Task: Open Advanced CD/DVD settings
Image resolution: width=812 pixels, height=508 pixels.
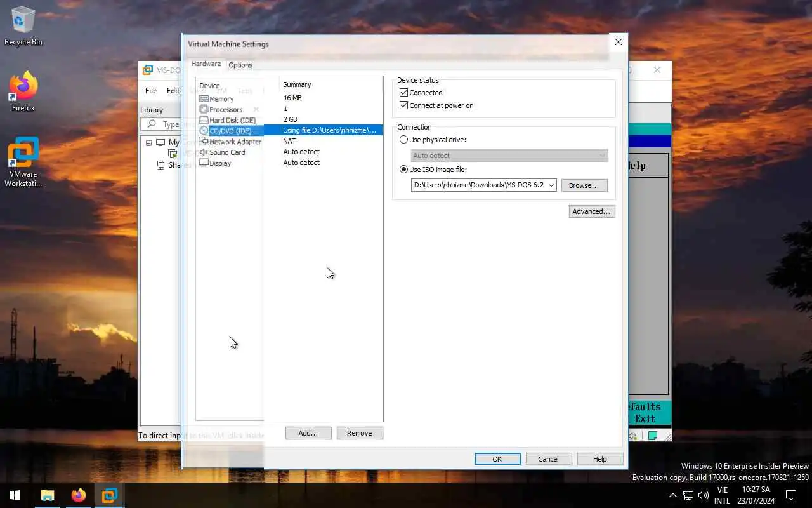Action: pos(591,211)
